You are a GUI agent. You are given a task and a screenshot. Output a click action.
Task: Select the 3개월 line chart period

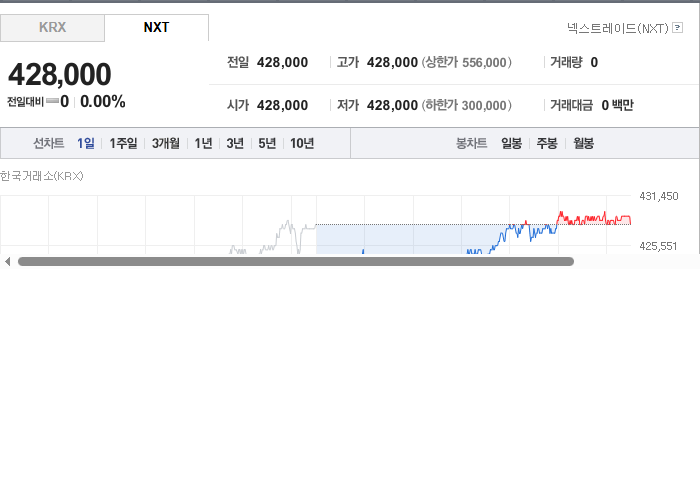pyautogui.click(x=166, y=143)
